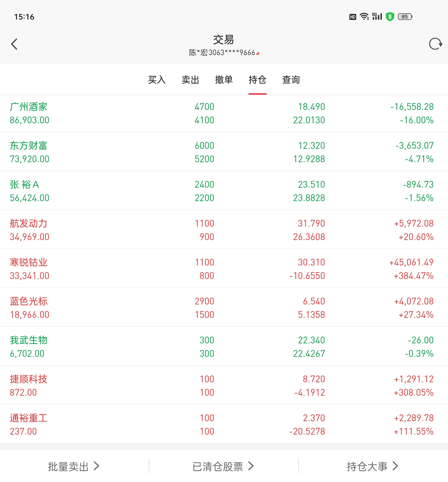The image size is (448, 482).
Task: Tap the gain value +4,072.08
Action: coord(414,301)
